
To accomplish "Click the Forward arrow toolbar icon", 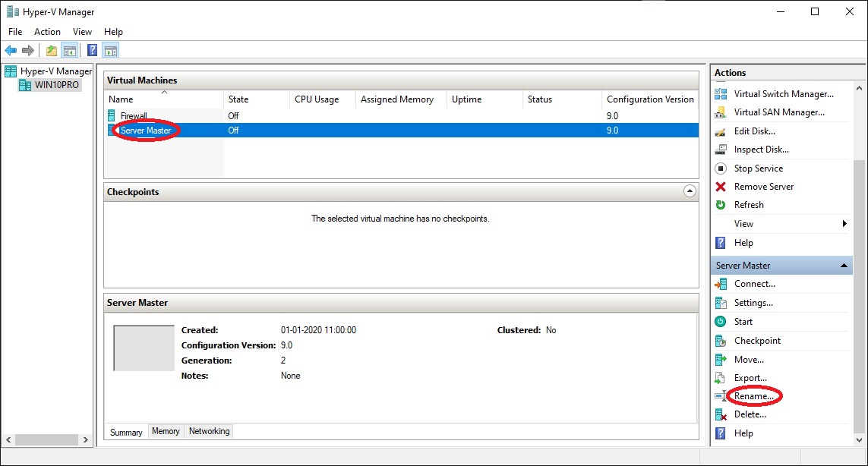I will pos(27,51).
